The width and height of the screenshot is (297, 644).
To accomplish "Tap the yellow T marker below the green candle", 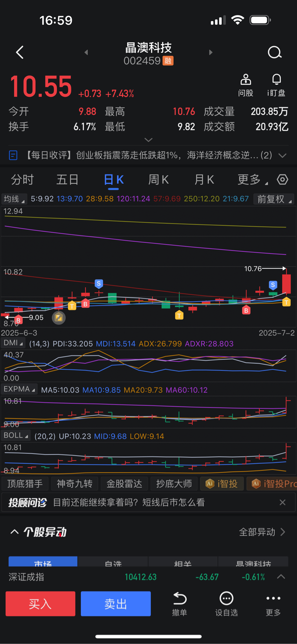I will pyautogui.click(x=179, y=316).
